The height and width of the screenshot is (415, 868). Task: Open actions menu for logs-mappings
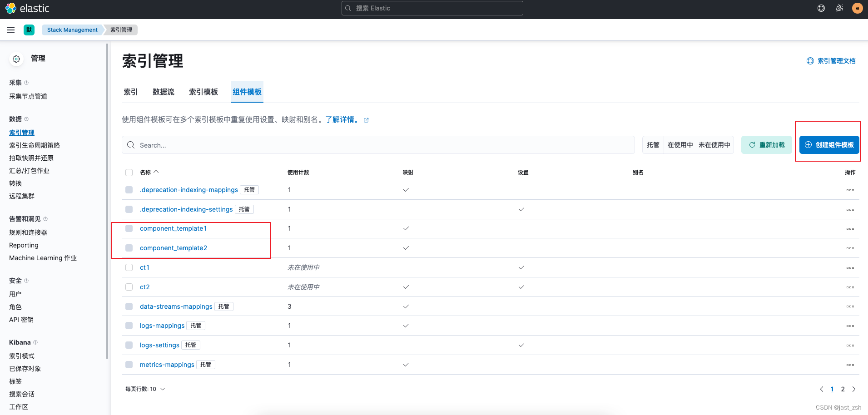pos(850,326)
